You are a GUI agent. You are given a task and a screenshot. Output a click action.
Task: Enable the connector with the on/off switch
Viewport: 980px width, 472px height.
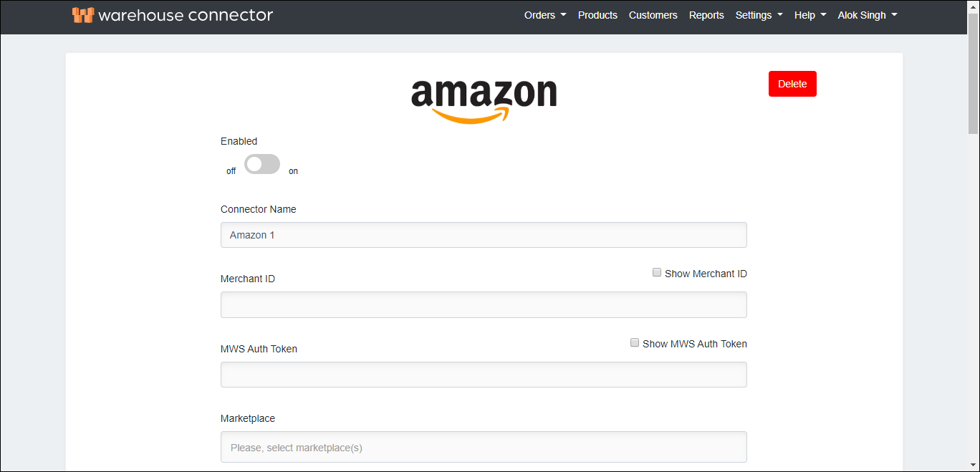262,164
